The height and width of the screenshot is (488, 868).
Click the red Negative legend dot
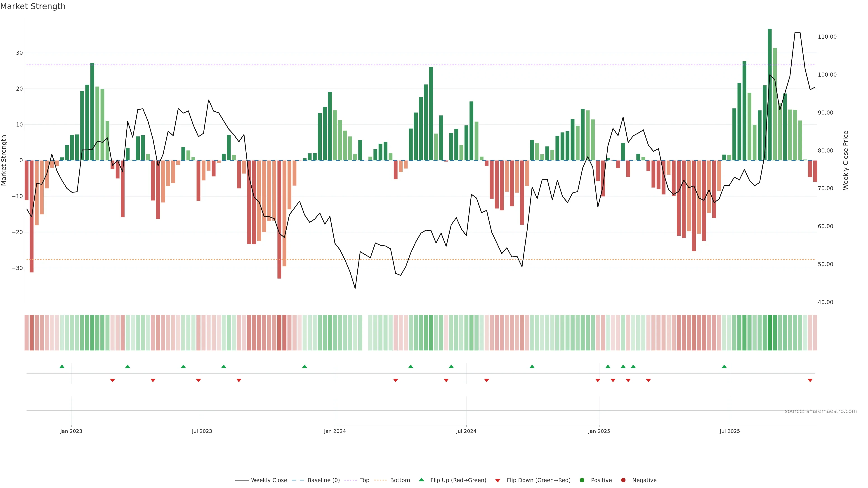click(x=623, y=480)
